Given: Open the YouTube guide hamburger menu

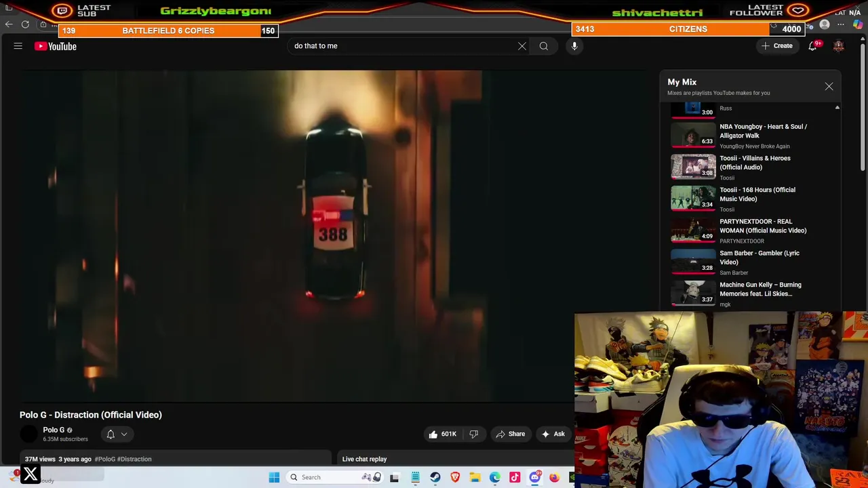Looking at the screenshot, I should tap(18, 46).
